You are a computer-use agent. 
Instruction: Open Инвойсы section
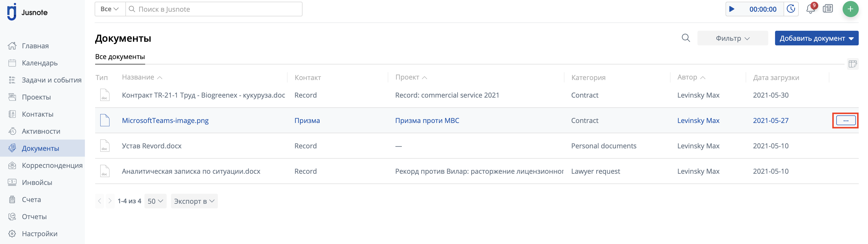37,182
